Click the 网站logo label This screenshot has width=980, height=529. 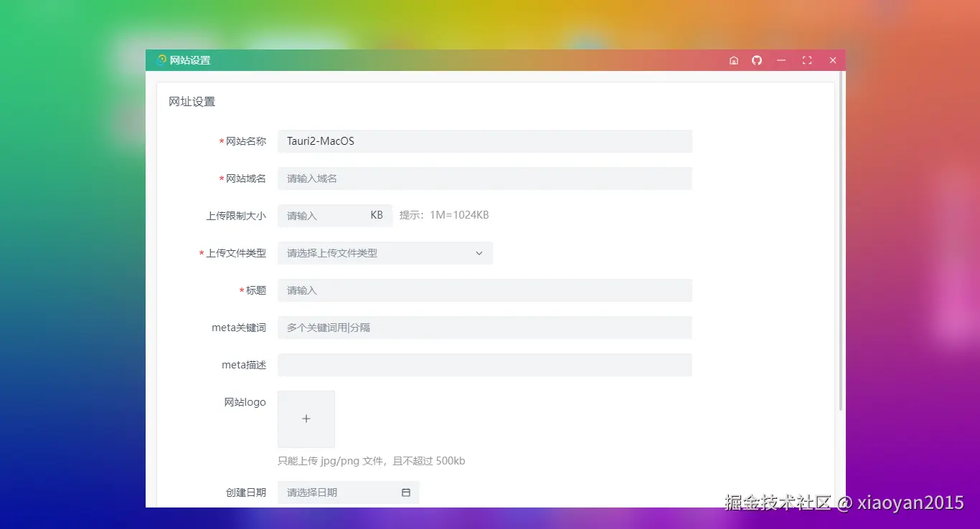click(245, 402)
